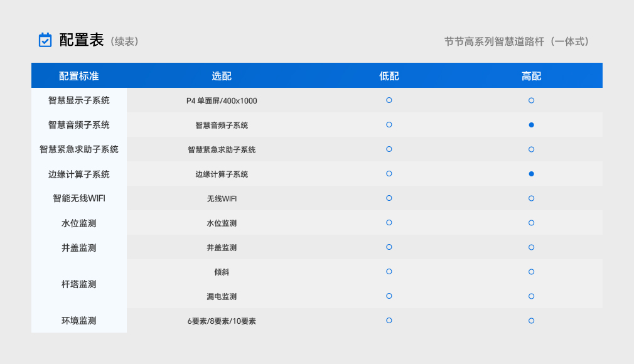This screenshot has width=634, height=364.
Task: Select 高配 circle for 6要素/8要素/10要素
Action: pos(531,321)
